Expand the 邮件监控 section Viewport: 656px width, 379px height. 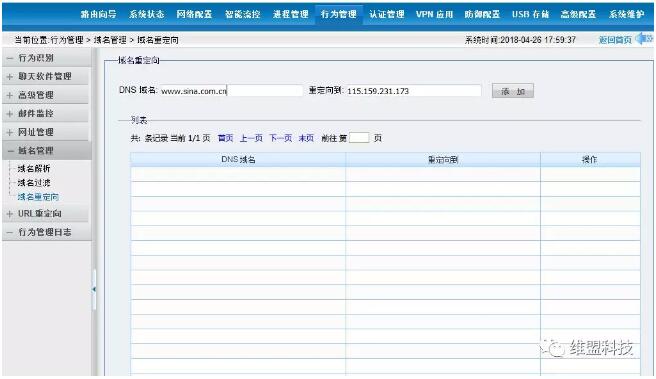[10, 114]
